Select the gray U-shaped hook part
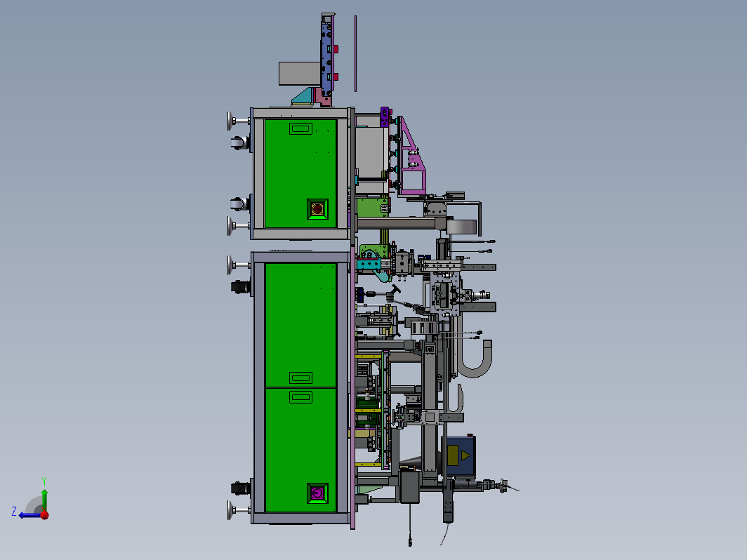 (475, 361)
